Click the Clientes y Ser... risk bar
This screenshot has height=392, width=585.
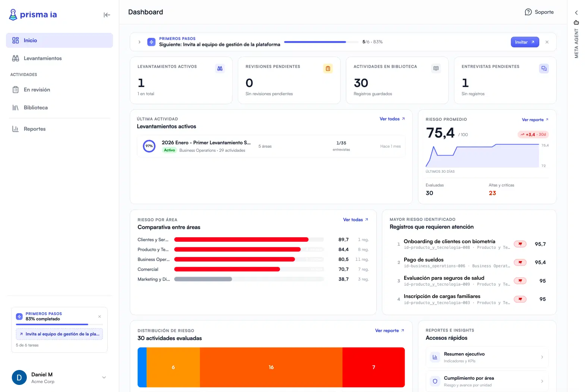[241, 239]
